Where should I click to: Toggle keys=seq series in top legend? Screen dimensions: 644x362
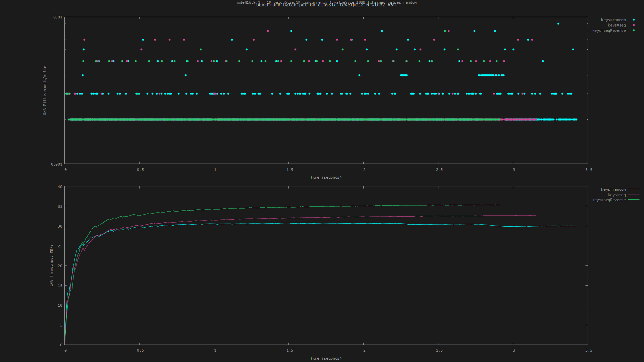pyautogui.click(x=616, y=25)
